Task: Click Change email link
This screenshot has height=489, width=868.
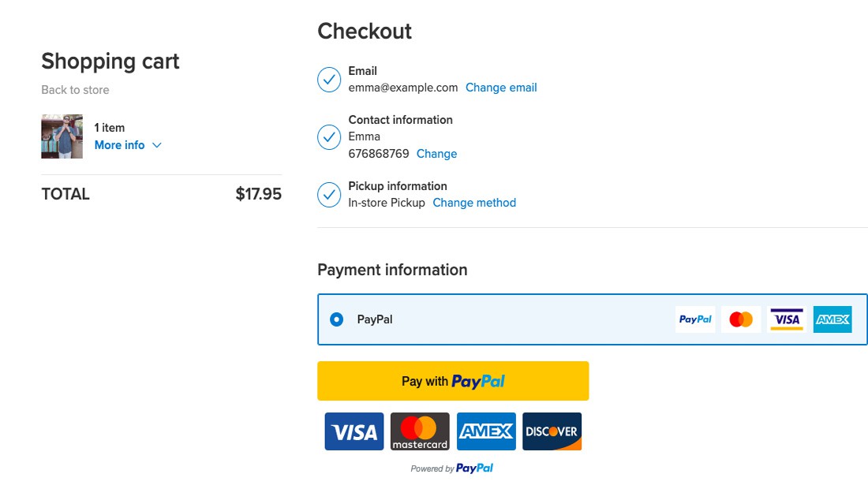Action: click(501, 88)
